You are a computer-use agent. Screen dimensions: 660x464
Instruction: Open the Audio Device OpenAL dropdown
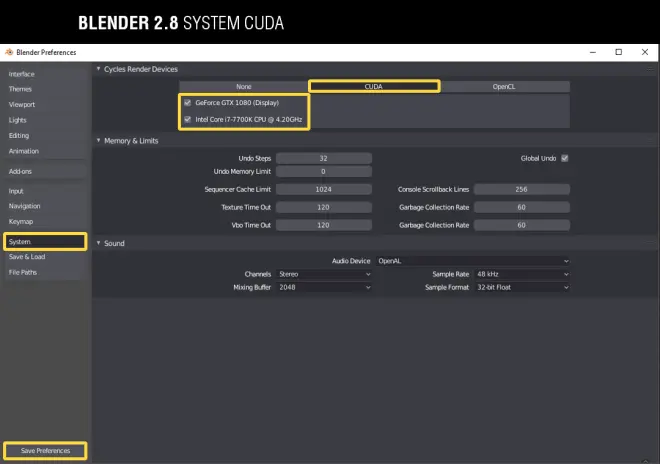click(473, 261)
